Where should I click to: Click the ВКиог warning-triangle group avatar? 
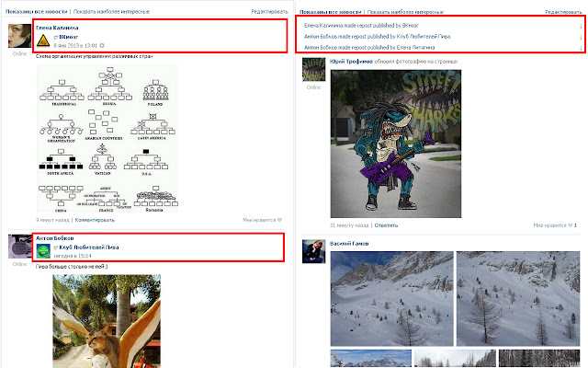(43, 40)
